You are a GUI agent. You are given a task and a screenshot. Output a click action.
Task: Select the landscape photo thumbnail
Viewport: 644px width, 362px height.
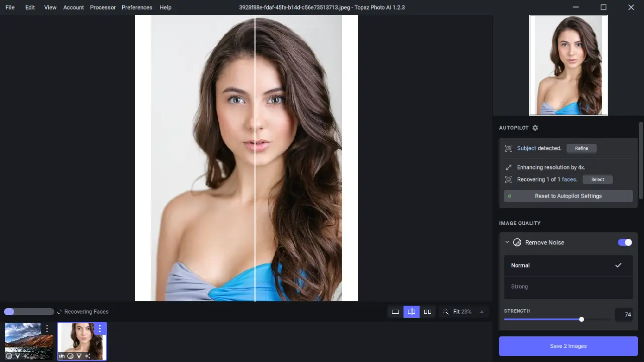click(29, 341)
